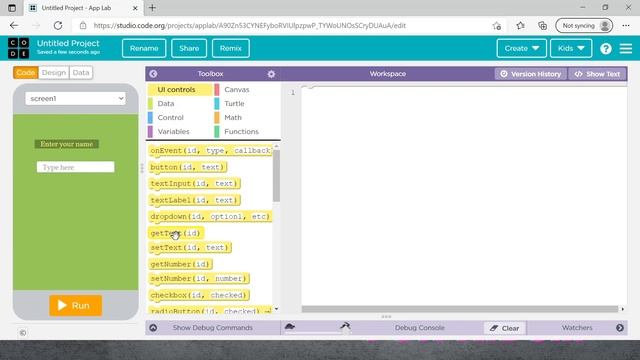This screenshot has width=640, height=360.
Task: Select the textInput block
Action: pos(194,184)
